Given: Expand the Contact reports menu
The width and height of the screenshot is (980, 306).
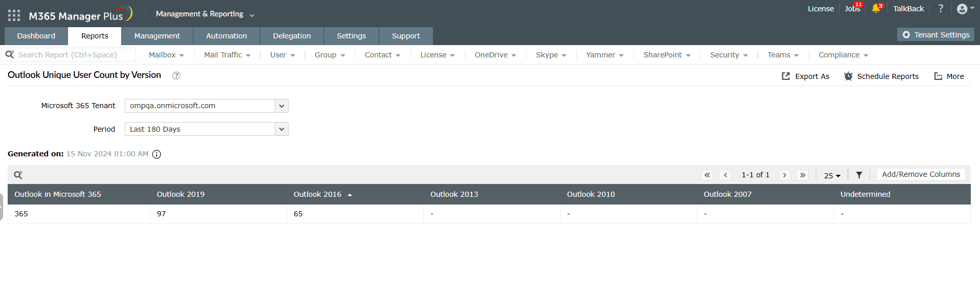Looking at the screenshot, I should coord(382,55).
